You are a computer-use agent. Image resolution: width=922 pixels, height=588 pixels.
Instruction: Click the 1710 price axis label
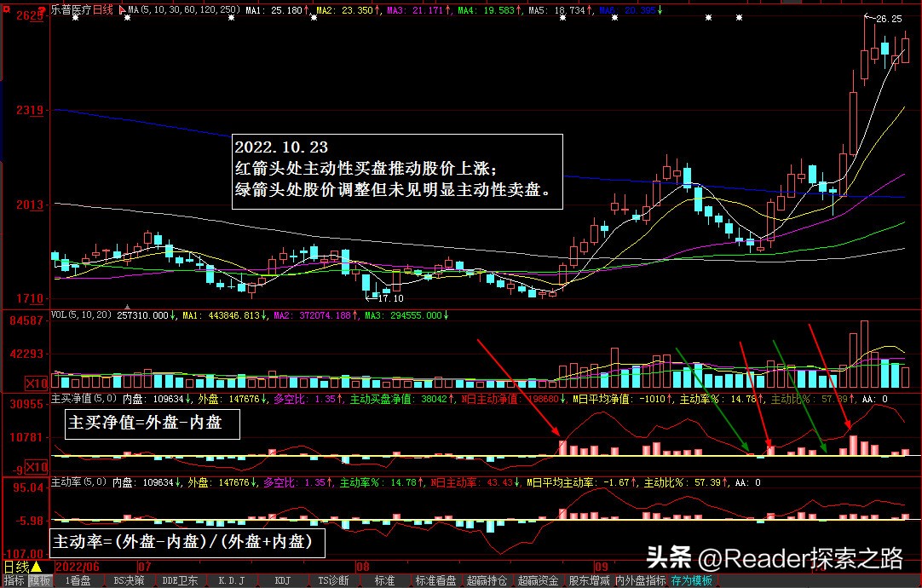click(30, 299)
